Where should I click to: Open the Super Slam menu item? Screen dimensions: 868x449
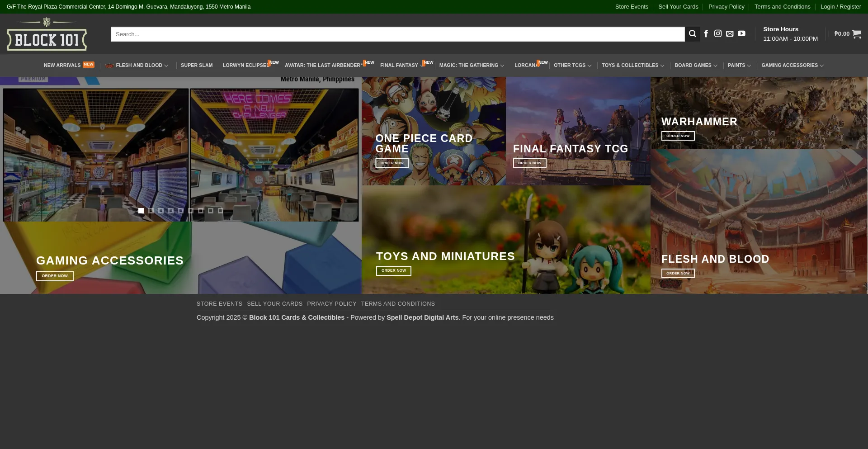tap(197, 66)
